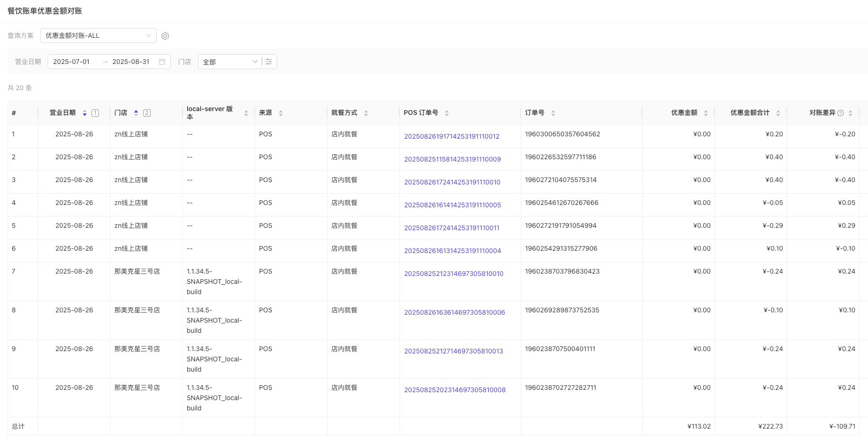Click the settings gear beside query scheme
Image resolution: width=868 pixels, height=444 pixels.
[x=165, y=36]
